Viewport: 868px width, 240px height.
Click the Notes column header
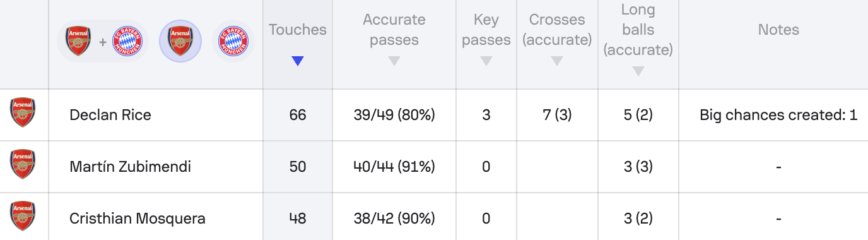[778, 30]
